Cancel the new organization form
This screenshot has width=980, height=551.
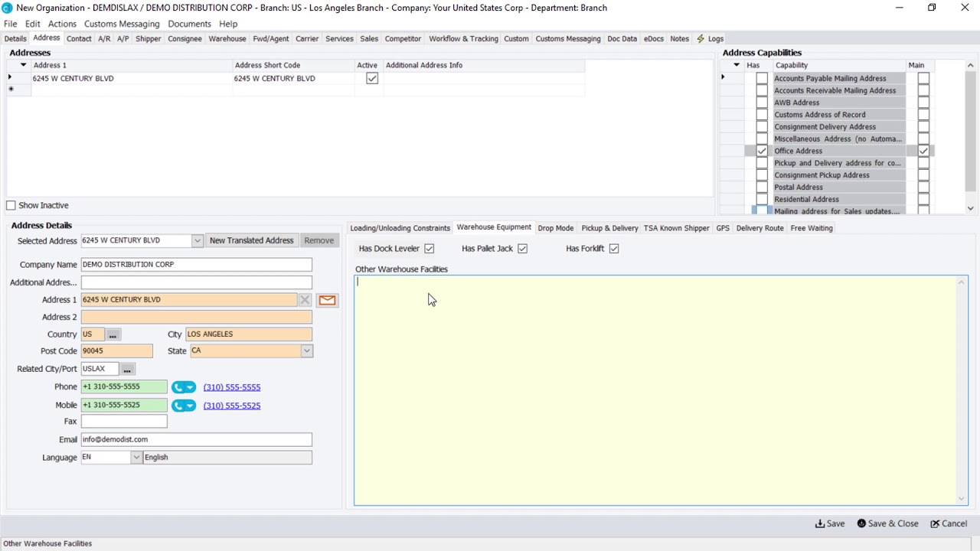tap(949, 523)
